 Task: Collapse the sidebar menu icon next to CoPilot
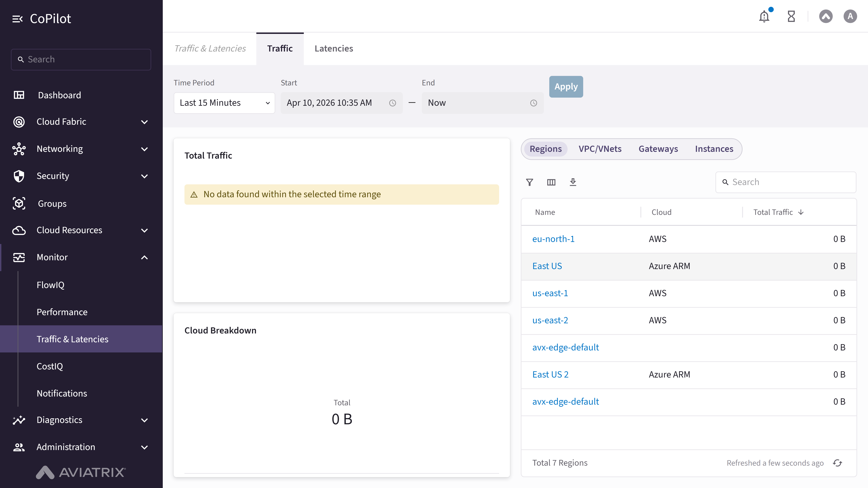pos(17,19)
